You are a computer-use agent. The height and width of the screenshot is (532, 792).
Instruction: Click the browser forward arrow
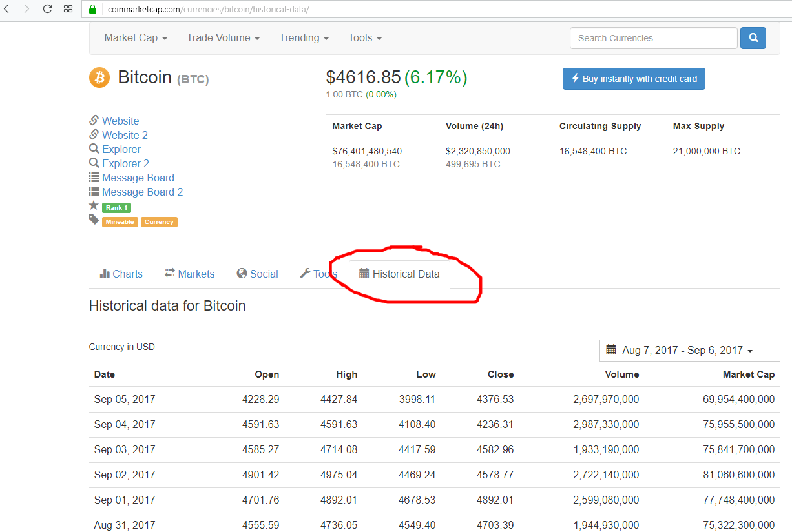pyautogui.click(x=26, y=9)
